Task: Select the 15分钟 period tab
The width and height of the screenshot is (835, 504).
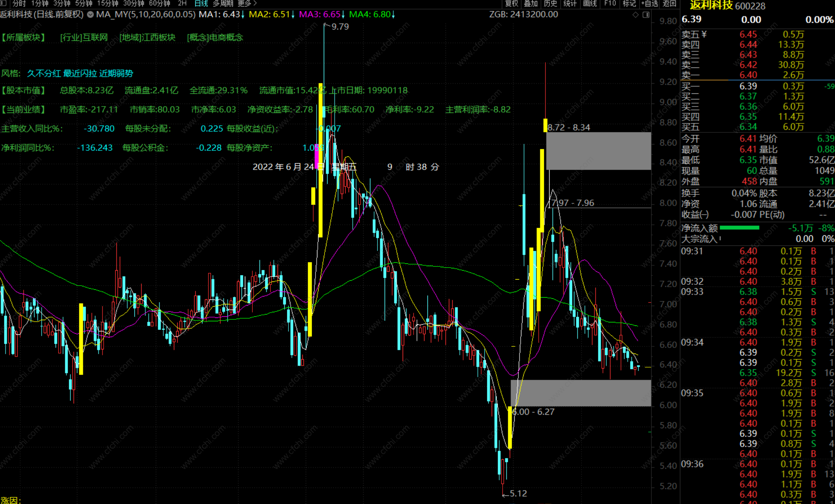Action: click(x=107, y=3)
